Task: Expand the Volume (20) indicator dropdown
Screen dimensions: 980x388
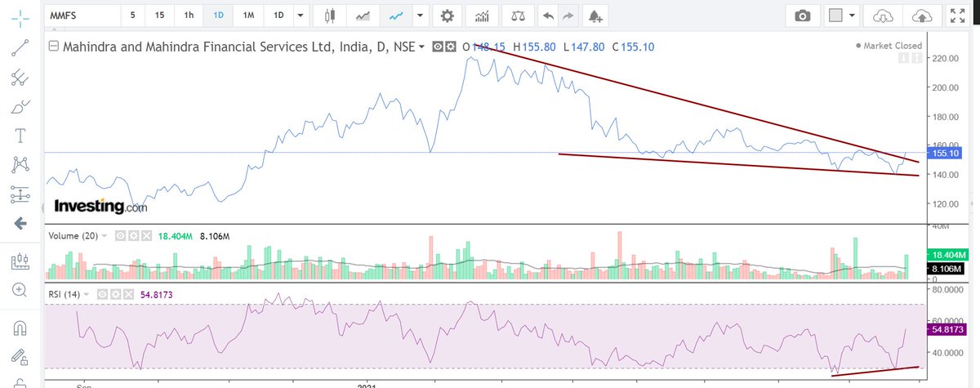Action: pos(105,236)
